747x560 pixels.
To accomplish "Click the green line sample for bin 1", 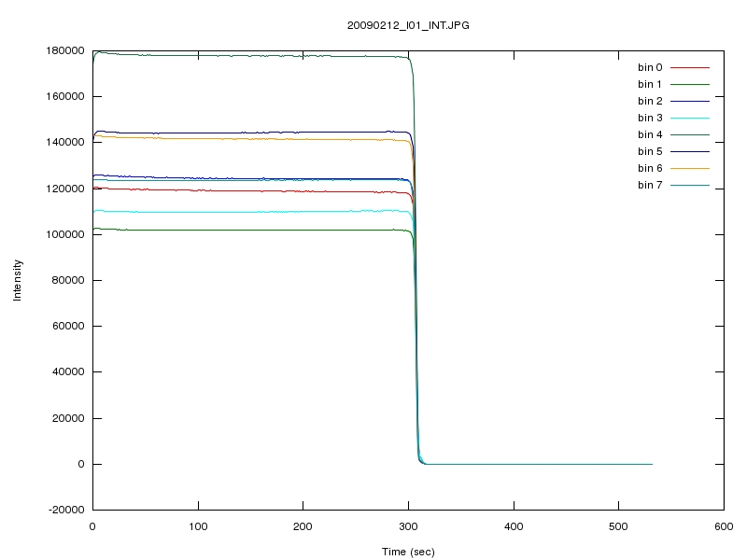I will (x=690, y=84).
